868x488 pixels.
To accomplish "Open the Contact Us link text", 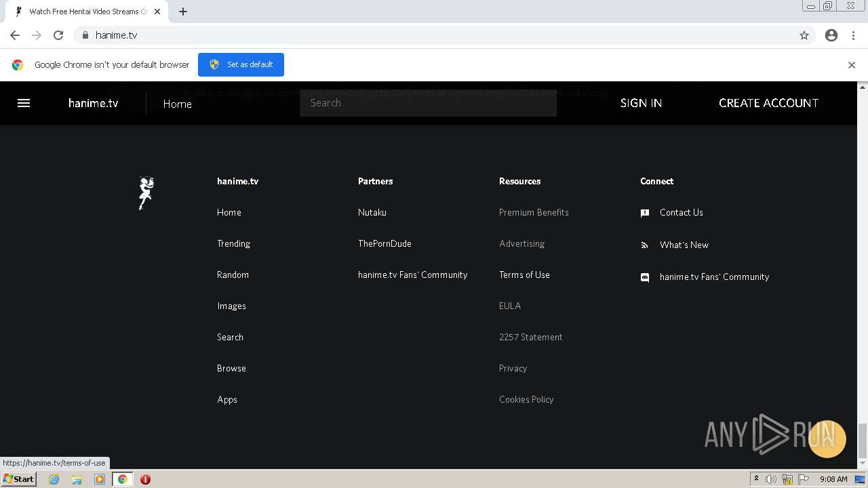I will pyautogui.click(x=681, y=212).
